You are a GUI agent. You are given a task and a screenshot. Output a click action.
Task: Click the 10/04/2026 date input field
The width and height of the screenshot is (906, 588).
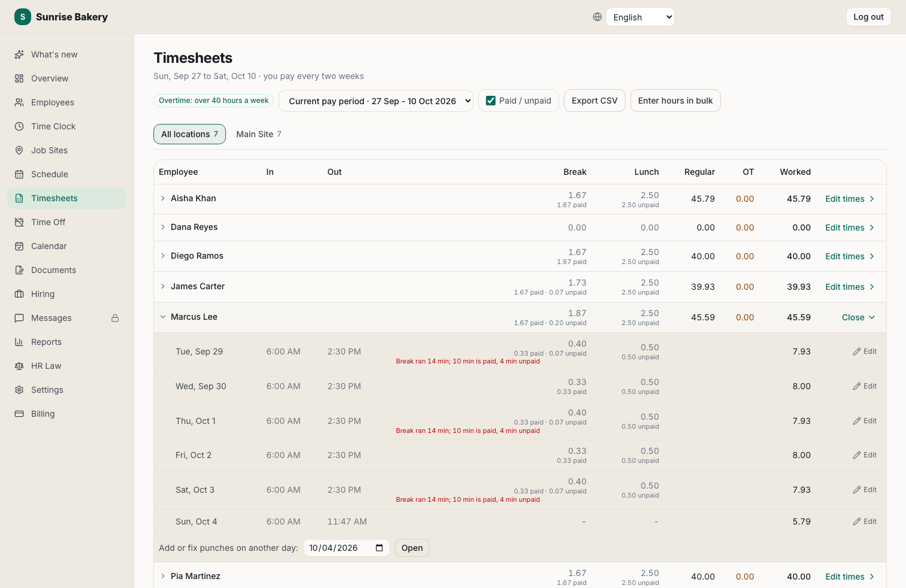346,548
